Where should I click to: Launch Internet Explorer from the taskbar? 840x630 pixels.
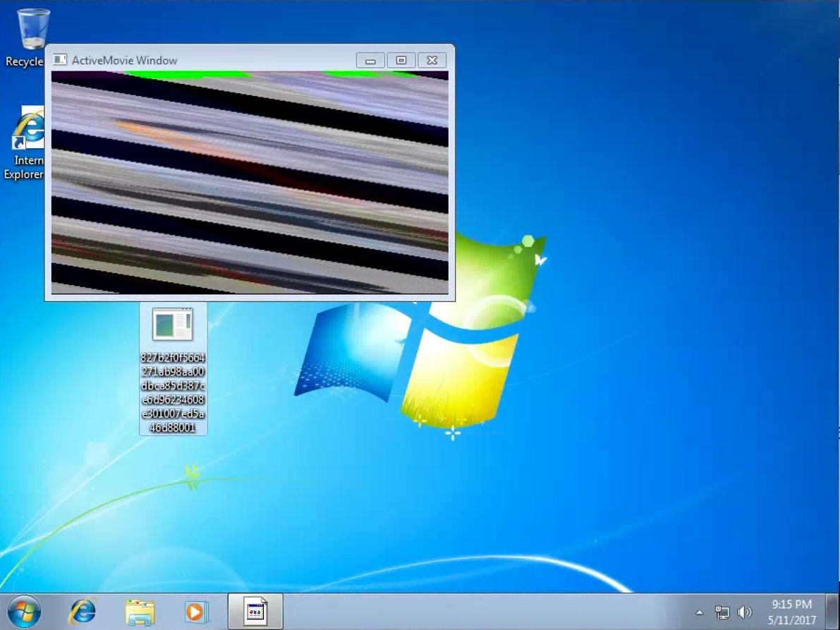pos(83,612)
